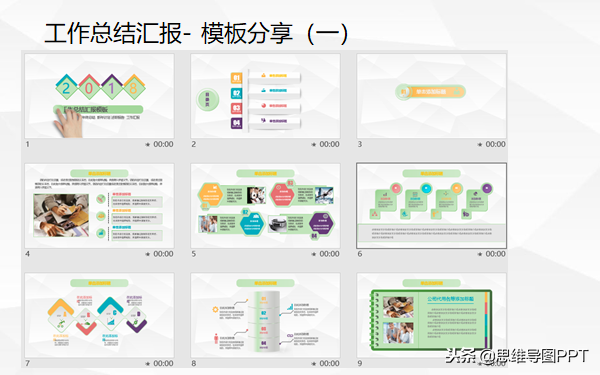Click the title 工作总结汇报- 模板分享（一）

point(196,33)
